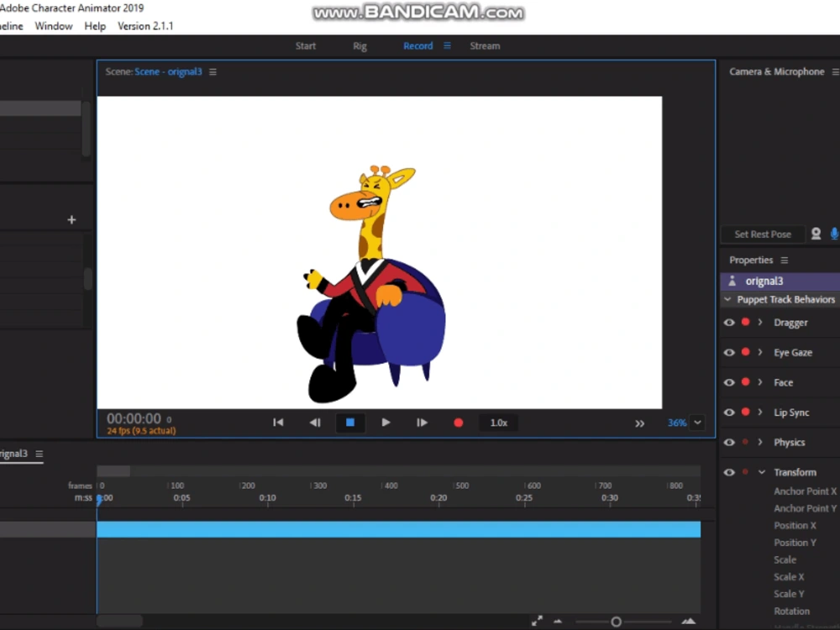
Task: Collapse Puppet Track Behaviors section
Action: click(x=727, y=300)
